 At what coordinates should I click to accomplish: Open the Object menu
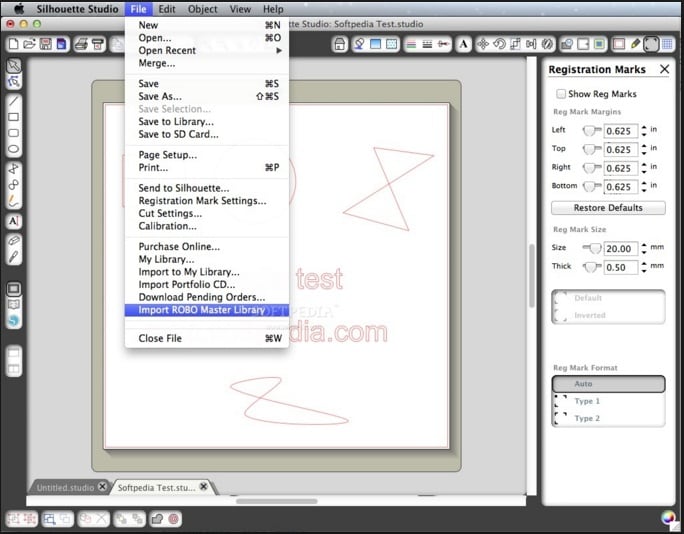pyautogui.click(x=202, y=9)
